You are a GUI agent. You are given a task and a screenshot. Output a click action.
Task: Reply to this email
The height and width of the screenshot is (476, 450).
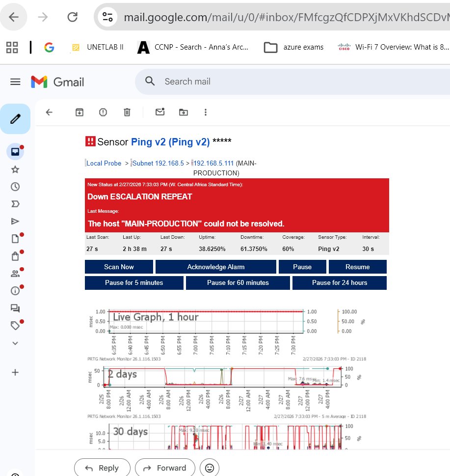point(102,468)
